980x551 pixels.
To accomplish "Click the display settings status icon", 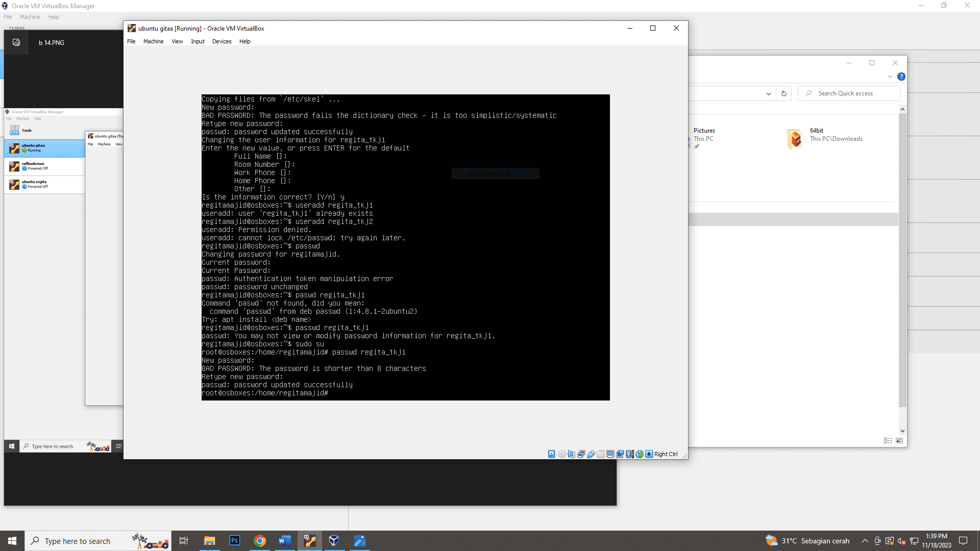I will click(x=610, y=454).
